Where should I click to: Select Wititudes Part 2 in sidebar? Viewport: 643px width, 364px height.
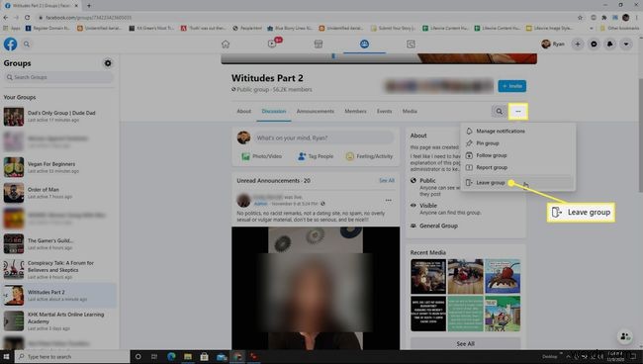[x=59, y=295]
